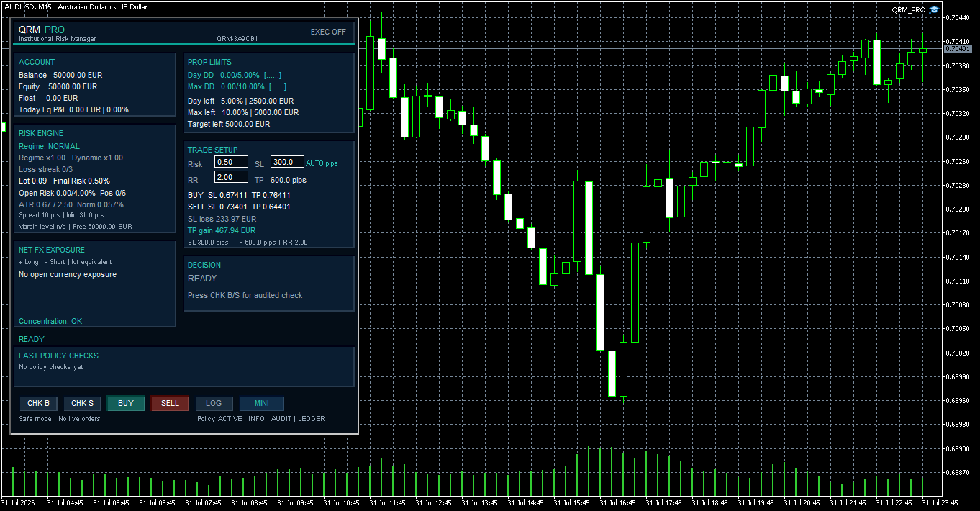This screenshot has height=511, width=980.
Task: Click the No open currency exposure text
Action: (x=68, y=274)
